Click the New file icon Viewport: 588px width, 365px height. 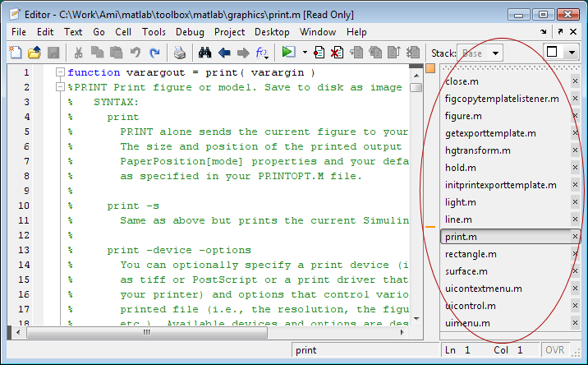click(x=16, y=53)
